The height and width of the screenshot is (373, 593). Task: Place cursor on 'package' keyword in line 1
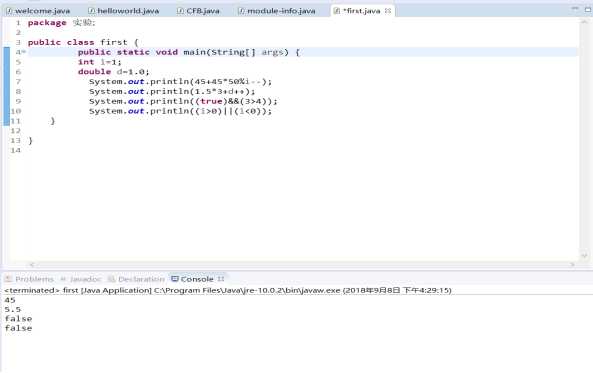tap(47, 23)
